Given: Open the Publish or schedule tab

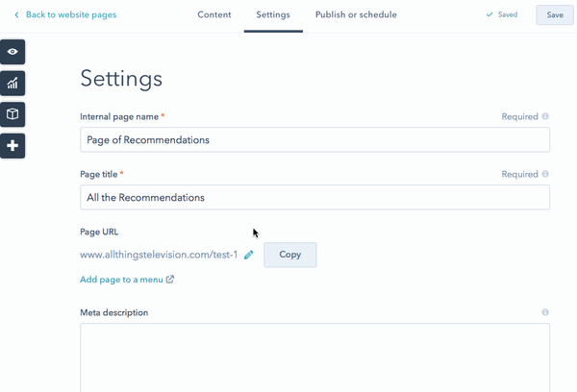Looking at the screenshot, I should (x=356, y=15).
